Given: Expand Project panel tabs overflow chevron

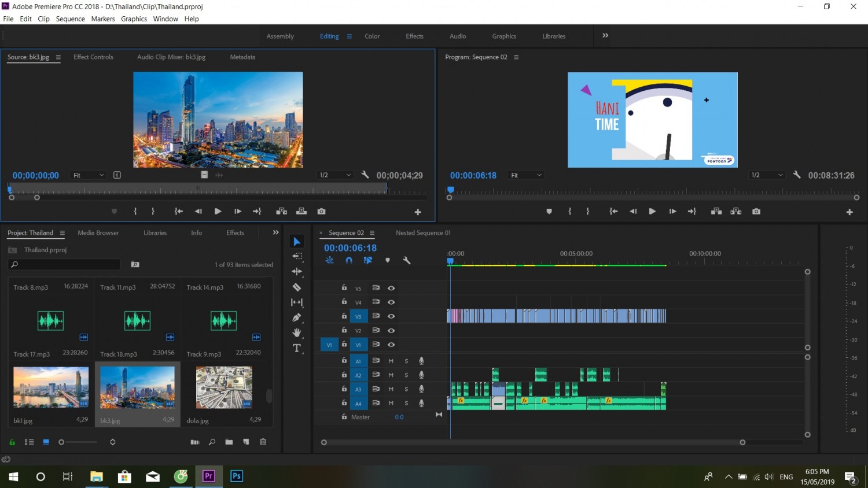Looking at the screenshot, I should pos(275,232).
